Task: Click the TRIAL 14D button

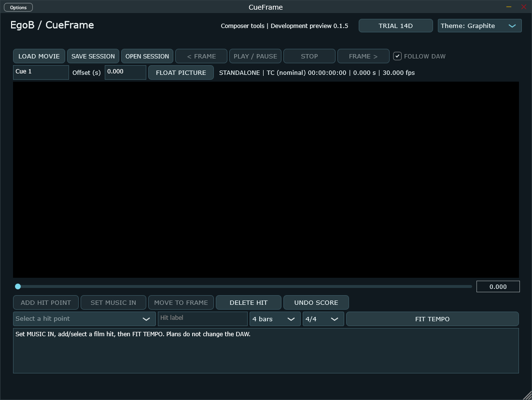Action: click(x=395, y=26)
